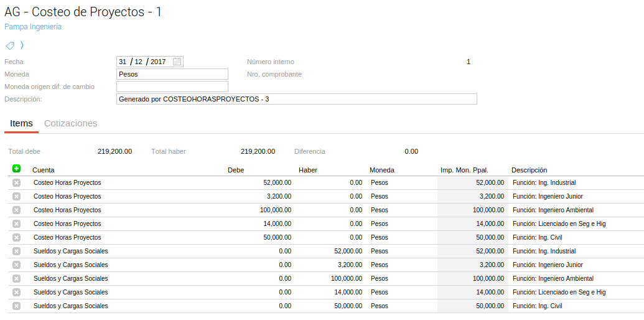Viewport: 644px width, 320px height.
Task: Focus the Moneda origen dif. de cambio field
Action: pyautogui.click(x=172, y=87)
